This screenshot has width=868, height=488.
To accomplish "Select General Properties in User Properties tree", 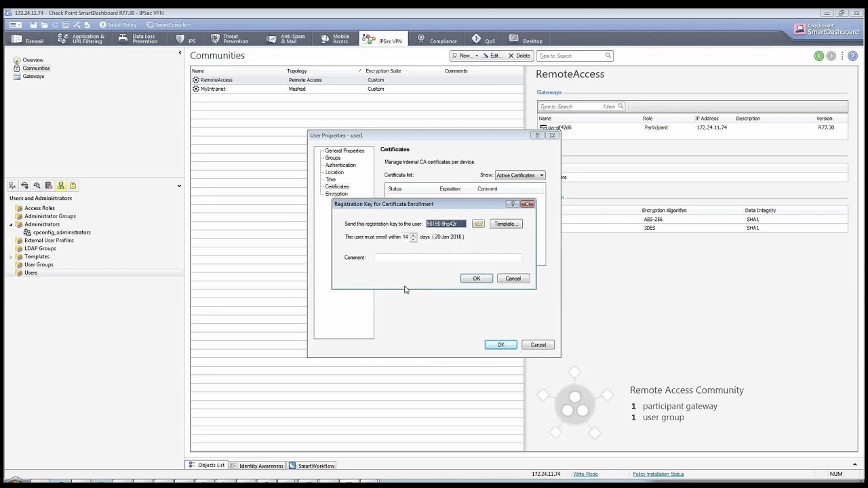I will coord(344,150).
